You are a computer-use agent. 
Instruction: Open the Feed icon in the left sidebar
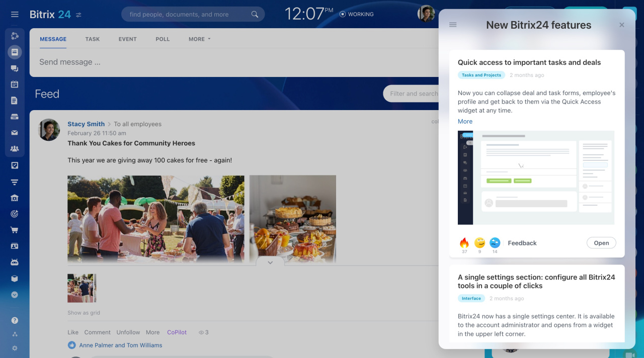click(x=15, y=52)
